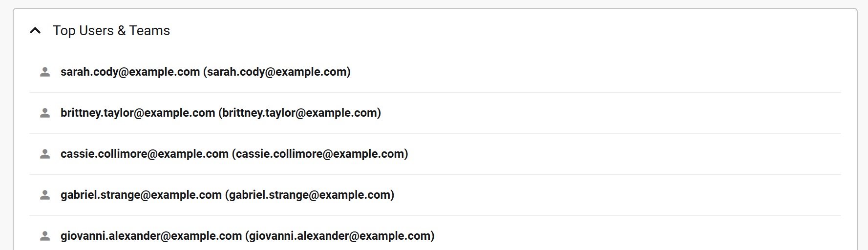Open the brittney.taylor@example.com user entry
This screenshot has height=250, width=868.
pyautogui.click(x=138, y=113)
